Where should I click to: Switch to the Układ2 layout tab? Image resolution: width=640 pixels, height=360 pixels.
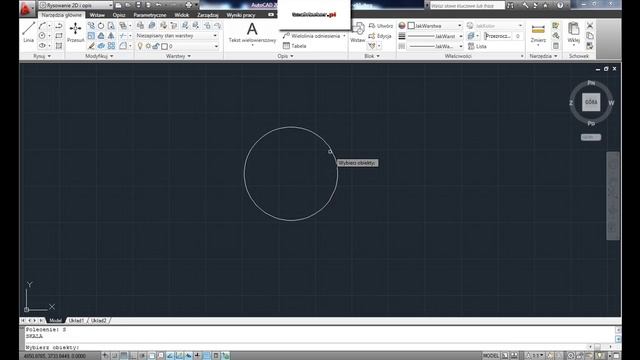click(98, 320)
